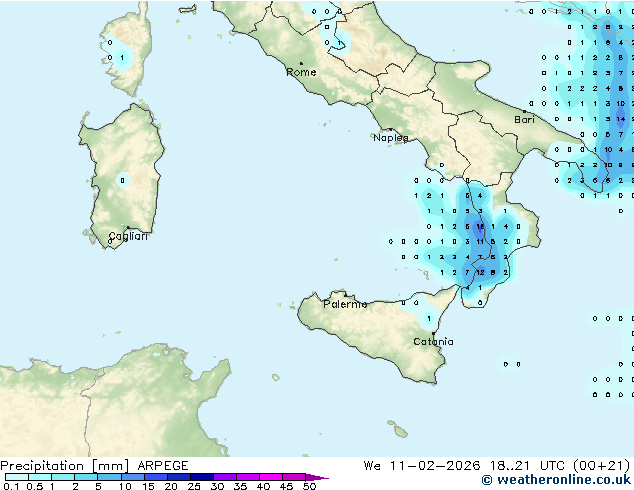Viewport: 634px width, 490px height.
Task: Click the 10 mm legend scale label
Action: [x=125, y=487]
